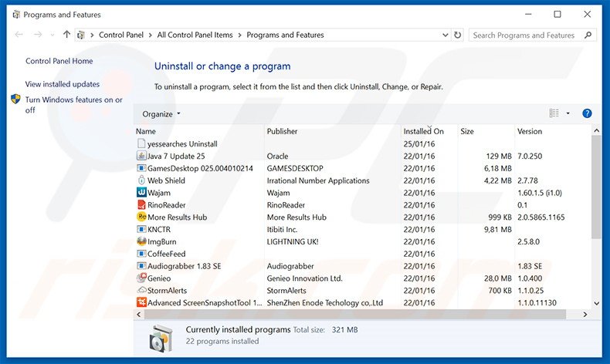Click the vertical scrollbar thumb
This screenshot has height=364, width=610.
click(x=596, y=187)
